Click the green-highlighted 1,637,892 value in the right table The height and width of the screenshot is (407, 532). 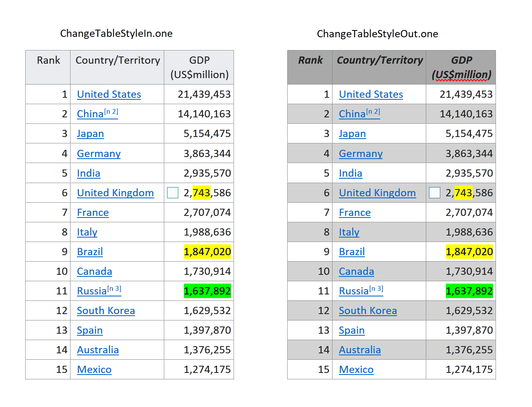(x=469, y=291)
